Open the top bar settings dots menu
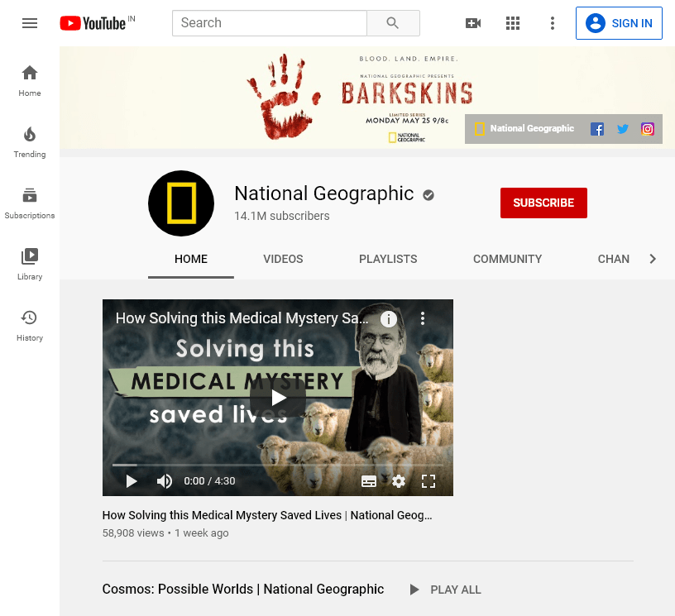The width and height of the screenshot is (675, 616). pyautogui.click(x=553, y=23)
